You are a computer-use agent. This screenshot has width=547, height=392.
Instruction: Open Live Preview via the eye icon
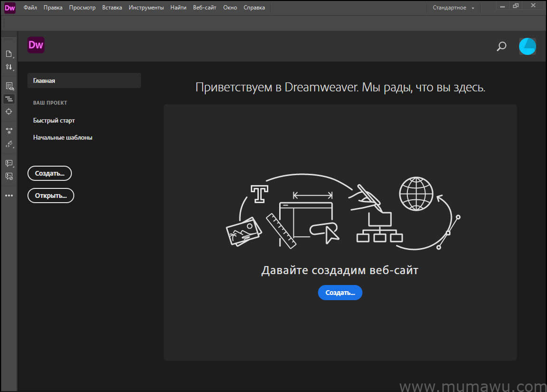click(9, 86)
